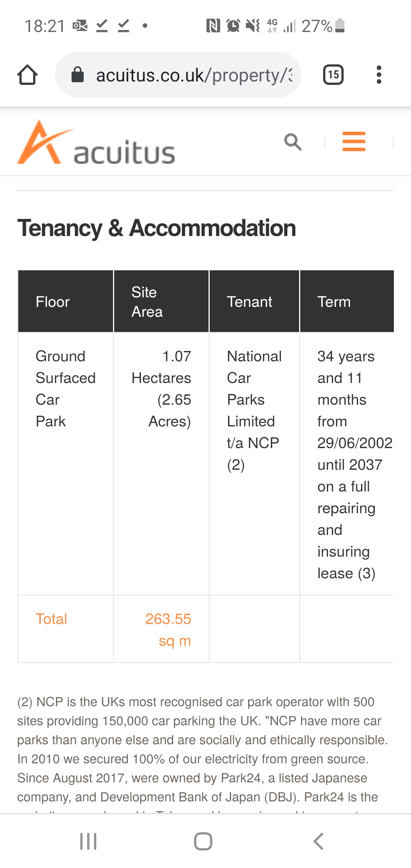Tap the Tenancy & Accommodation heading
This screenshot has height=868, width=411.
click(x=156, y=228)
